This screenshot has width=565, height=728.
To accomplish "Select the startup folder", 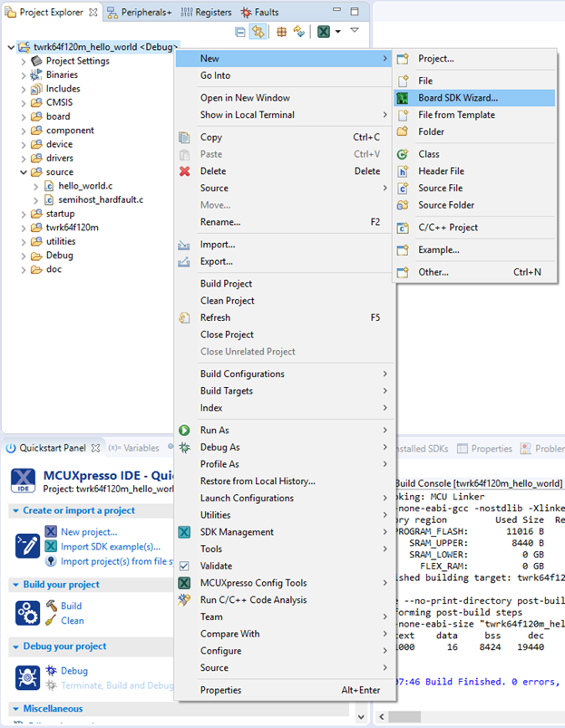I will click(x=60, y=214).
